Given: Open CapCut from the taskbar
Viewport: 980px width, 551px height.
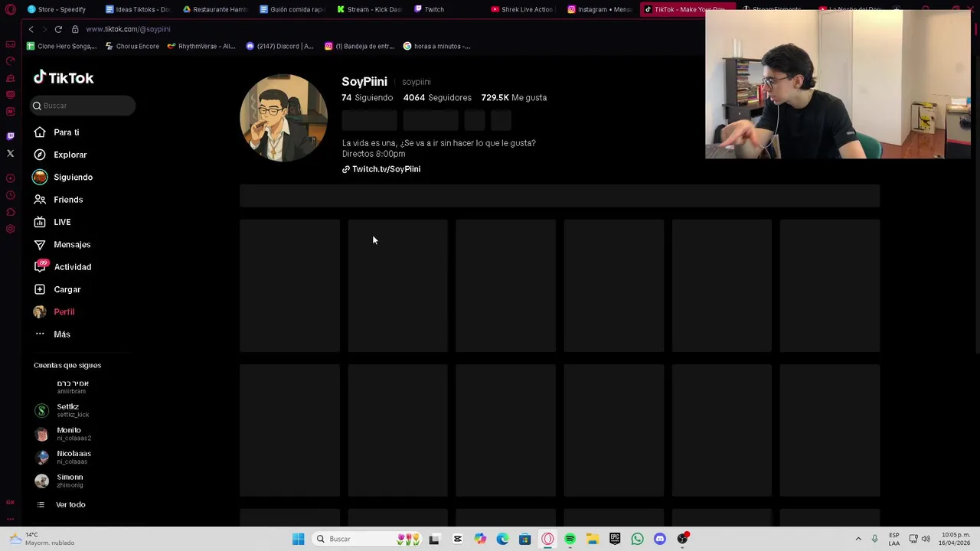Looking at the screenshot, I should click(457, 539).
